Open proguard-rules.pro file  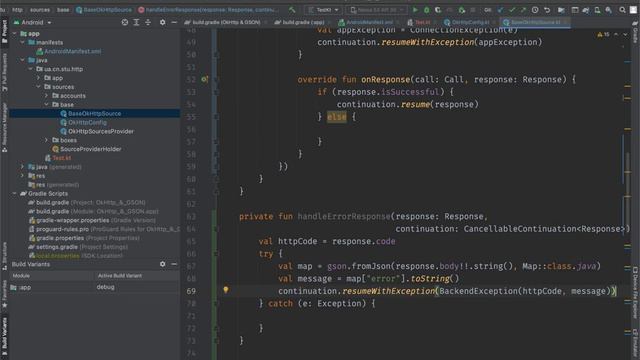pyautogui.click(x=62, y=229)
